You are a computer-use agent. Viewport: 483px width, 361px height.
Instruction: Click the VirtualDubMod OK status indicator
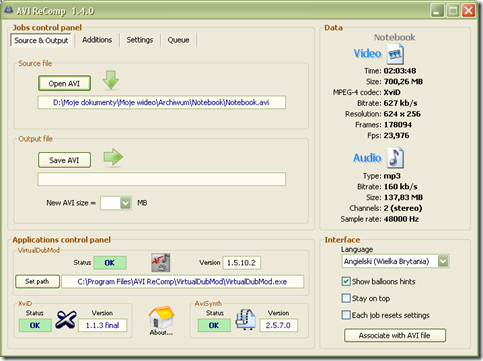pos(110,263)
